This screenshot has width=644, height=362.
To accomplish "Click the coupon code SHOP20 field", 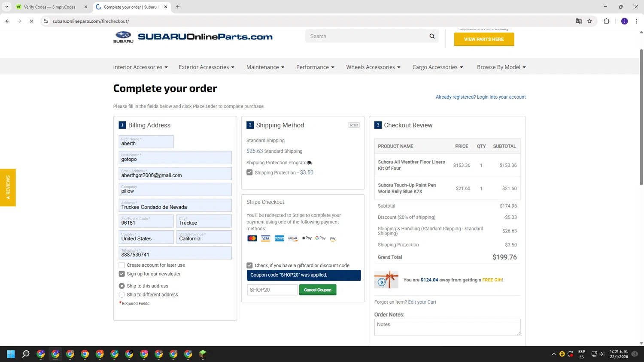I will (272, 290).
